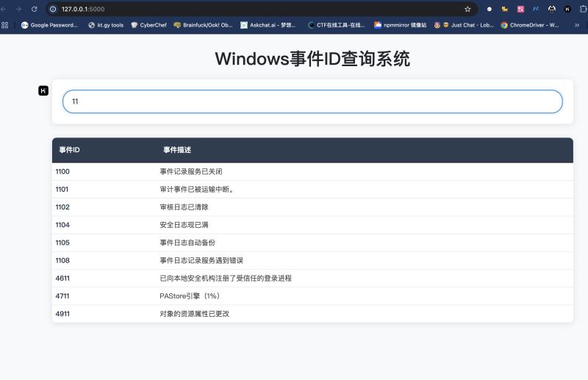Click the browser forward arrow
Image resolution: width=588 pixels, height=380 pixels.
(19, 9)
